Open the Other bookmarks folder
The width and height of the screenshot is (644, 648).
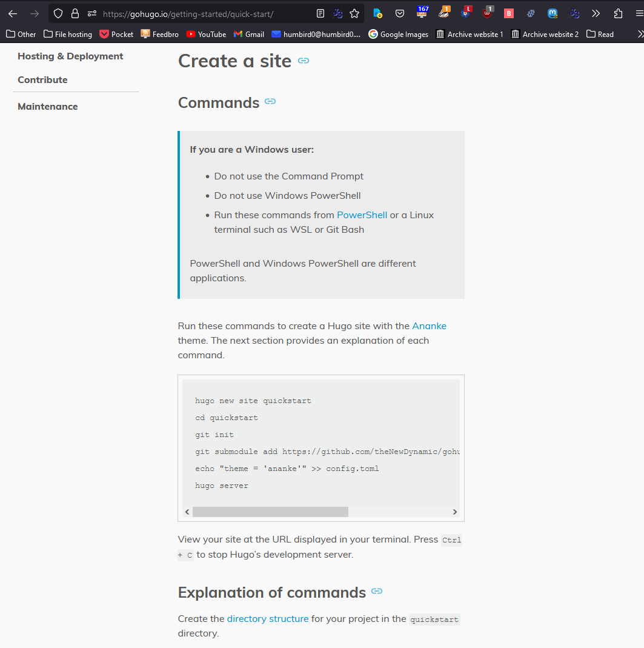click(x=21, y=35)
